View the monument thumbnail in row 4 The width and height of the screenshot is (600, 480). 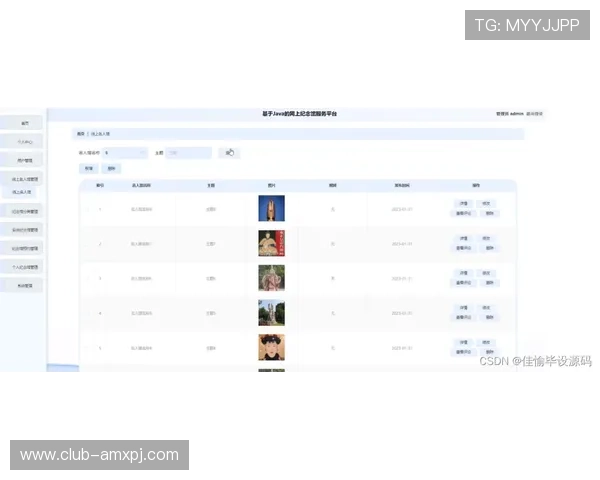click(x=271, y=313)
